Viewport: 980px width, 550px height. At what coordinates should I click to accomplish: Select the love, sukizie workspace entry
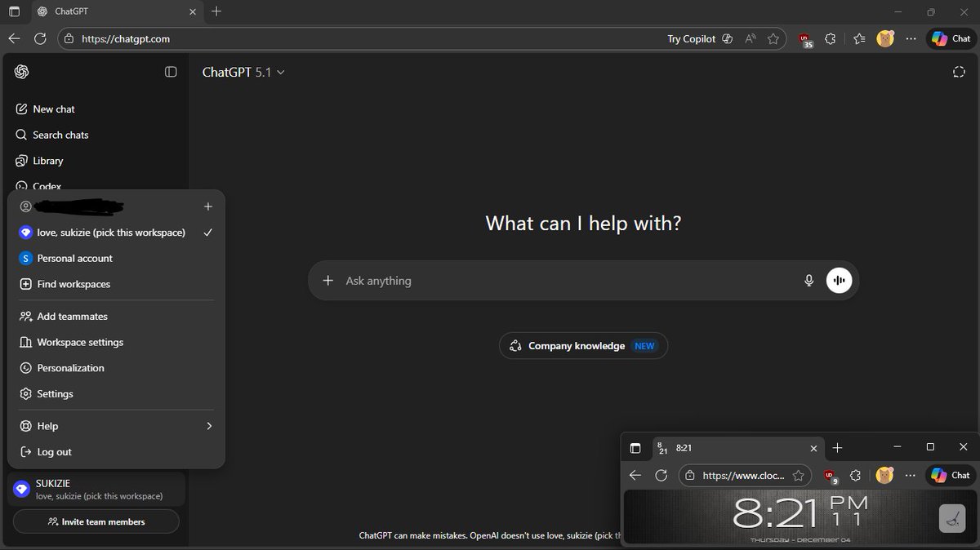click(x=116, y=233)
